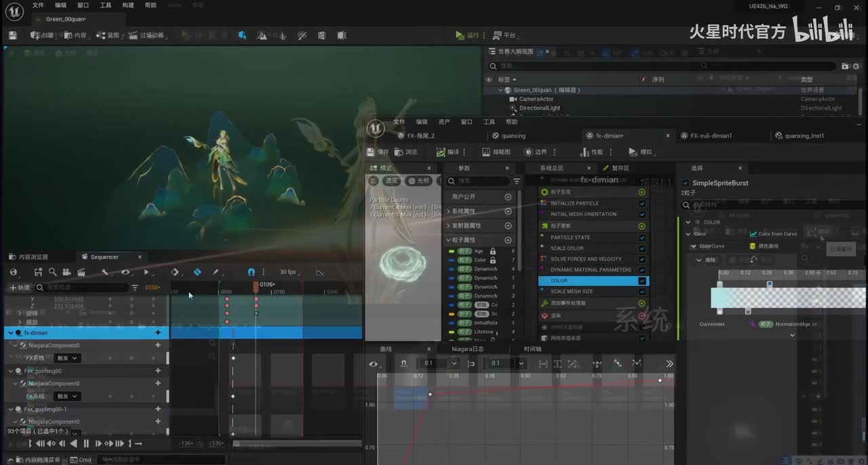868x465 pixels.
Task: Click the clapperboard render icon in Sequencer
Action: [x=81, y=272]
